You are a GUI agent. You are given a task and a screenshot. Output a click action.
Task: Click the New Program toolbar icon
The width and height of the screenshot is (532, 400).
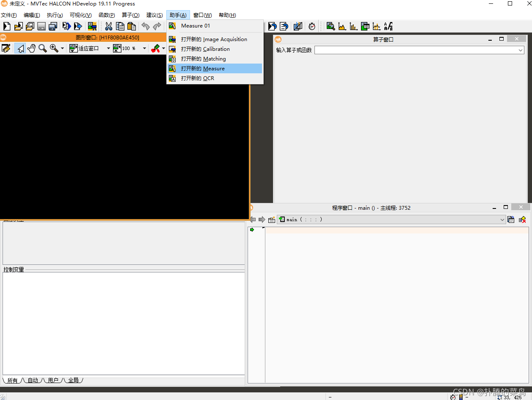(7, 26)
